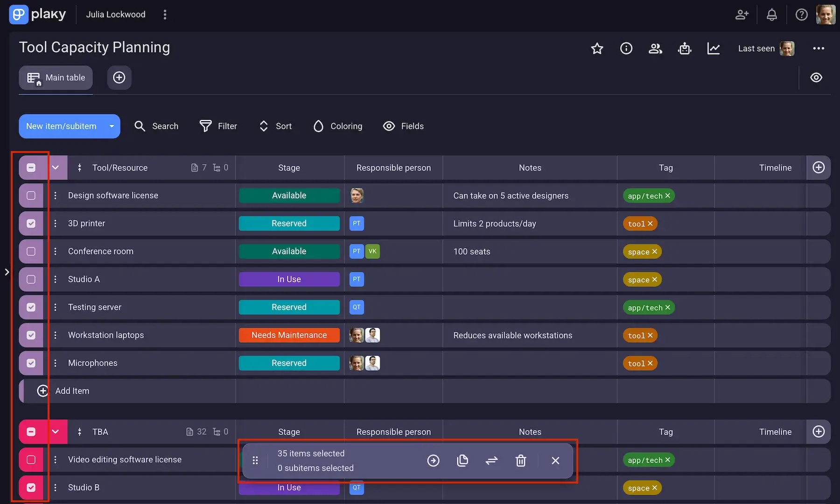The image size is (840, 504).
Task: Open row menu for Conference room
Action: click(x=55, y=251)
